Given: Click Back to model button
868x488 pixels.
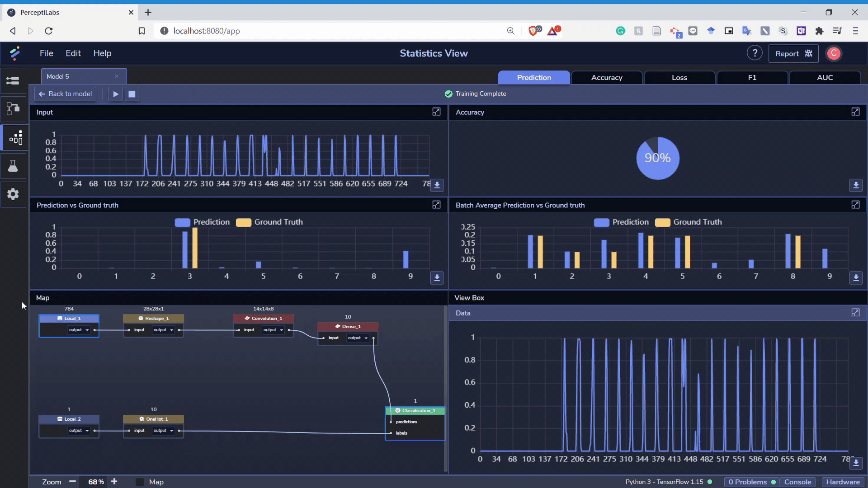Looking at the screenshot, I should 66,94.
